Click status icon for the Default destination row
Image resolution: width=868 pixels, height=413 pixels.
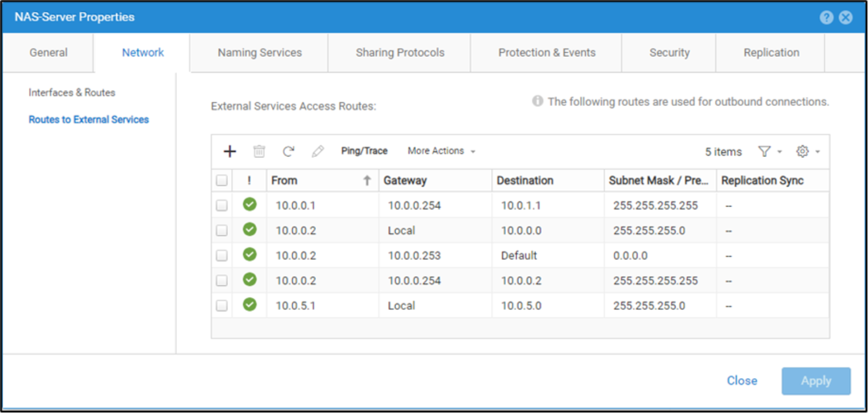pos(250,254)
